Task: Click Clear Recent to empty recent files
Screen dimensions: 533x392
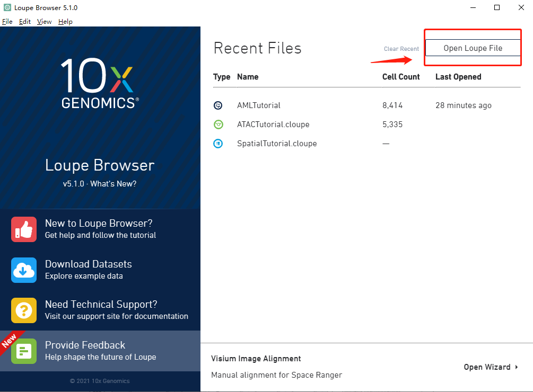Action: 401,49
